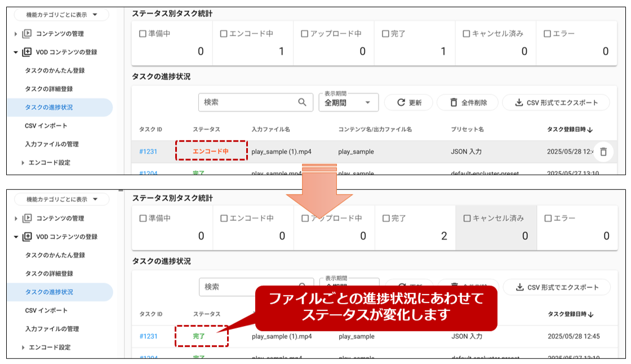Open CSV インポート in lower screenshot sidebar
This screenshot has width=631, height=364.
pos(46,310)
